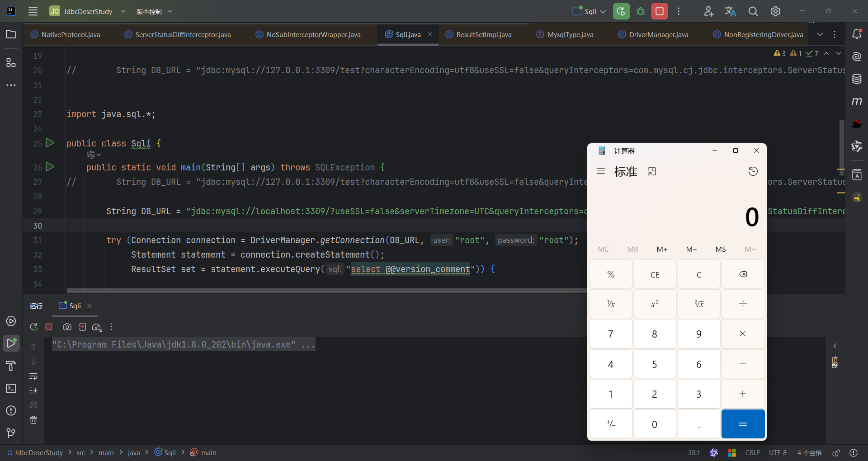Open the AI assistant spiral icon
This screenshot has width=868, height=461.
point(857,56)
